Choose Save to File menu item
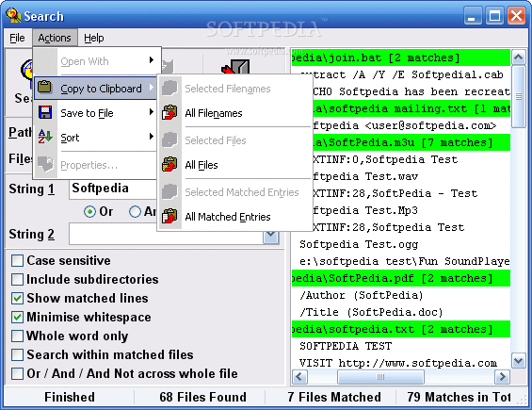 click(95, 112)
